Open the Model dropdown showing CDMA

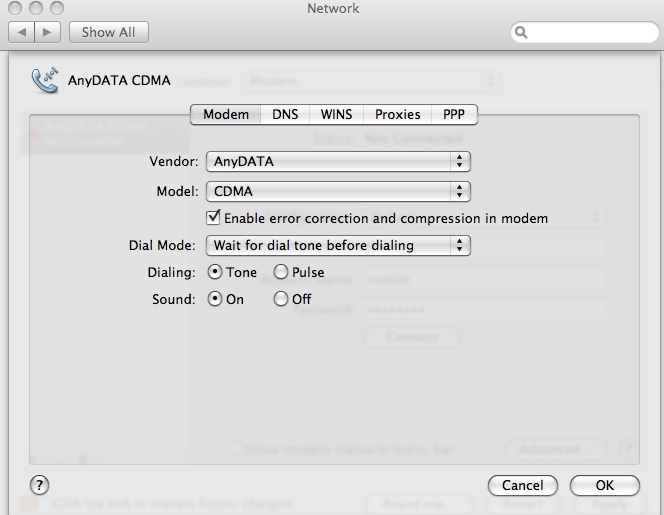338,190
